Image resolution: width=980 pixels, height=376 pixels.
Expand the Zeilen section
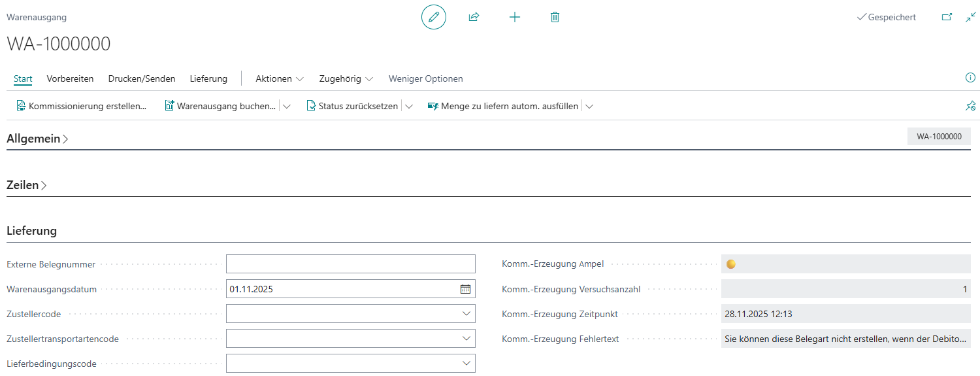click(x=27, y=185)
